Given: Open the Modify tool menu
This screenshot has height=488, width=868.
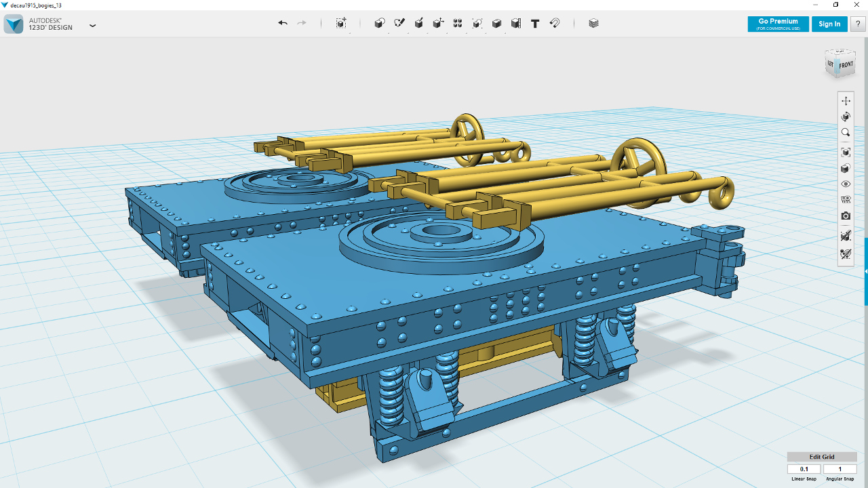Looking at the screenshot, I should [x=438, y=23].
